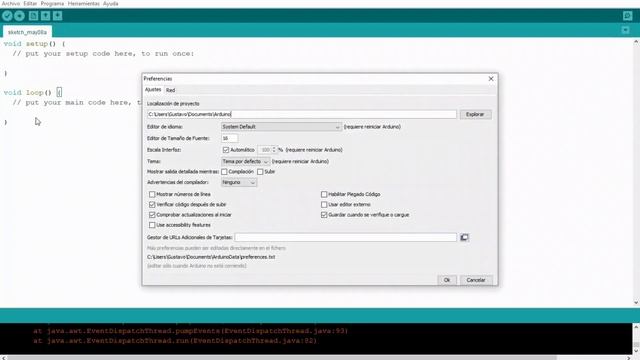Enable Use accessibility features

(152, 225)
